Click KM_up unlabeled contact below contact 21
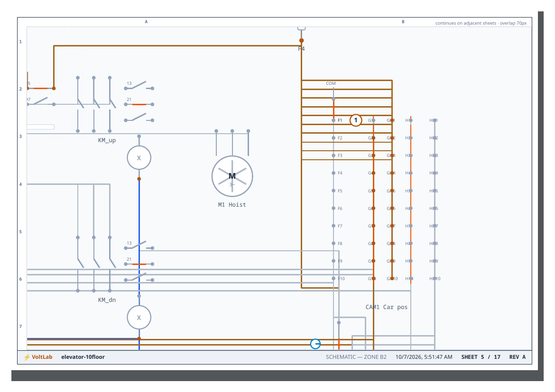555x392 pixels. coord(139,118)
